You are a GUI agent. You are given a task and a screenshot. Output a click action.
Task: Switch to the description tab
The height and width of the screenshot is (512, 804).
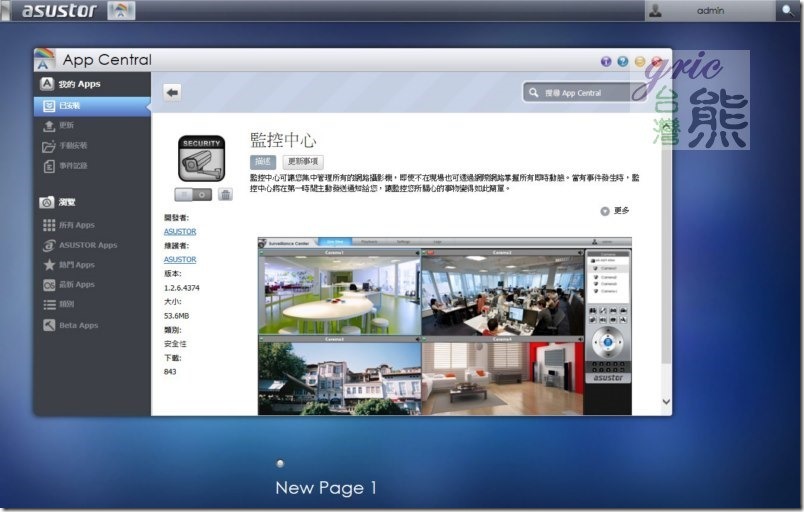[263, 162]
